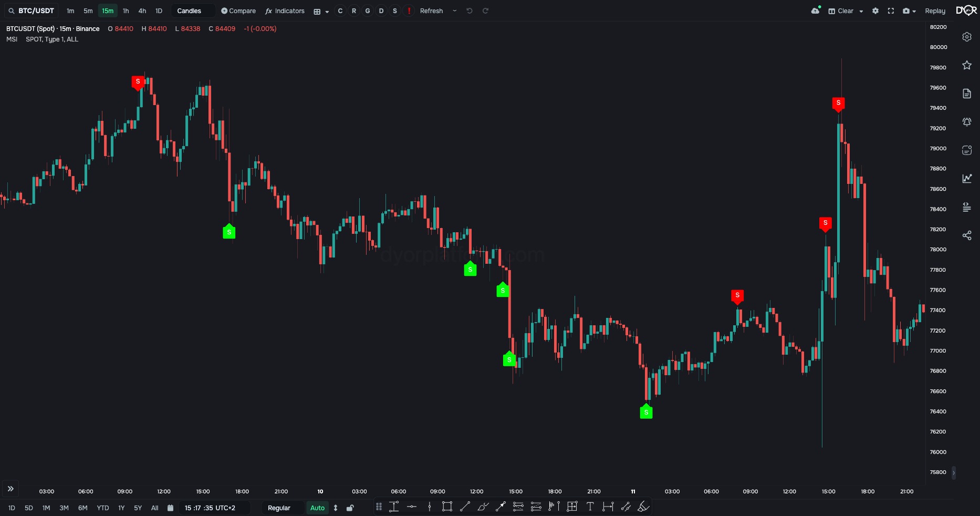Viewport: 980px width, 516px height.
Task: Select the arrow line drawing tool
Action: (x=501, y=507)
